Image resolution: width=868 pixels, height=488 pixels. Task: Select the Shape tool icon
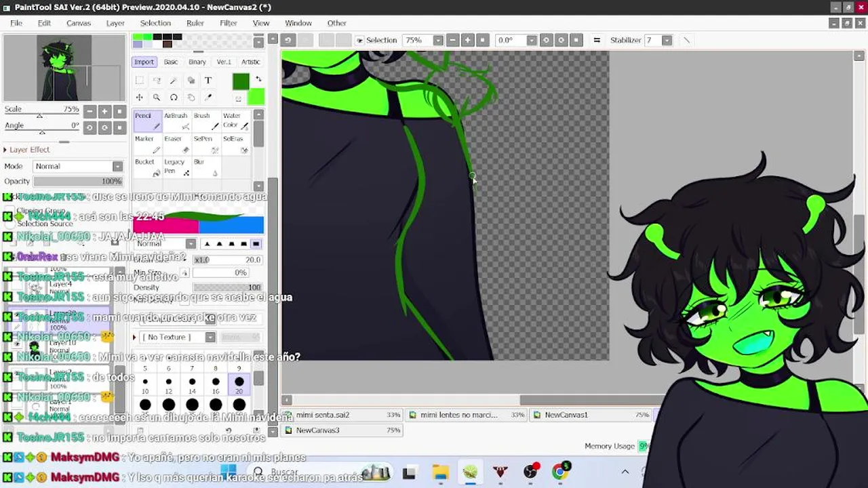tap(191, 80)
